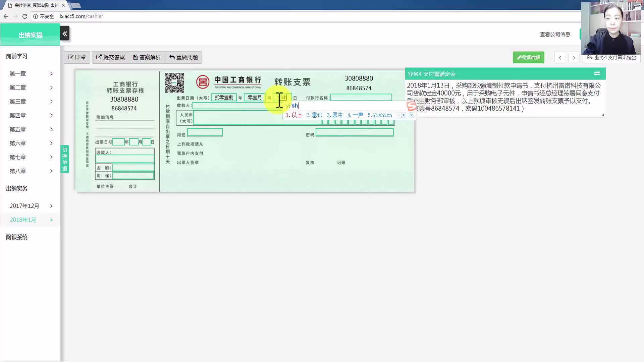Click the 查看公司信息 link button
This screenshot has height=362, width=644.
point(555,34)
